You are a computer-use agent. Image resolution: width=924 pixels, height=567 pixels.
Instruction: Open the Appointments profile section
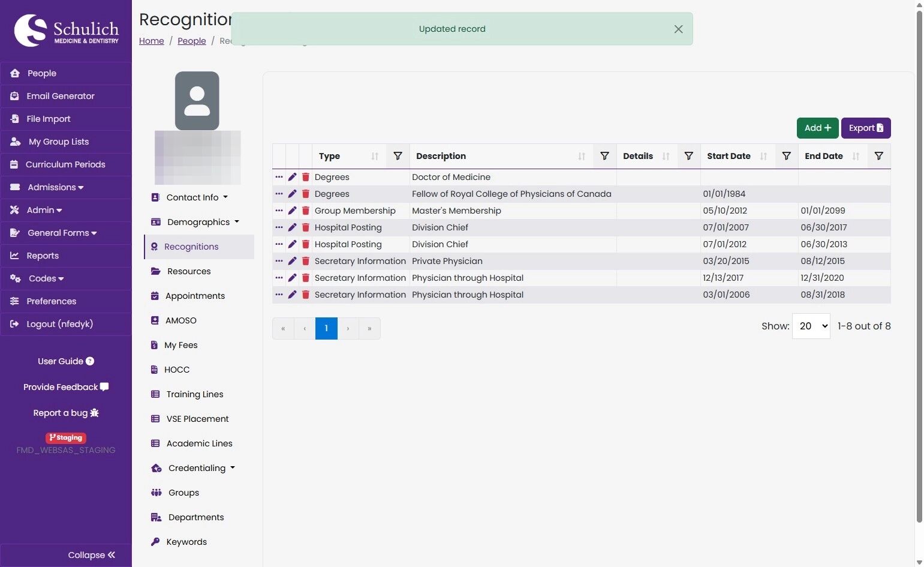tap(198, 296)
